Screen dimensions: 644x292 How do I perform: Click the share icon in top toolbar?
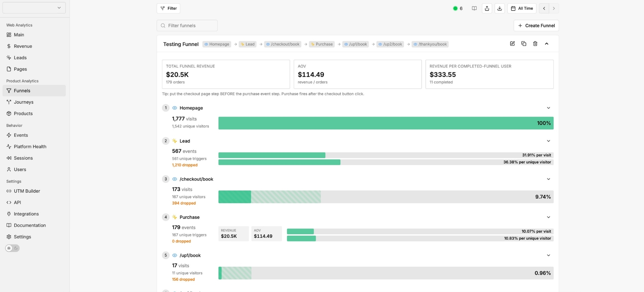487,8
